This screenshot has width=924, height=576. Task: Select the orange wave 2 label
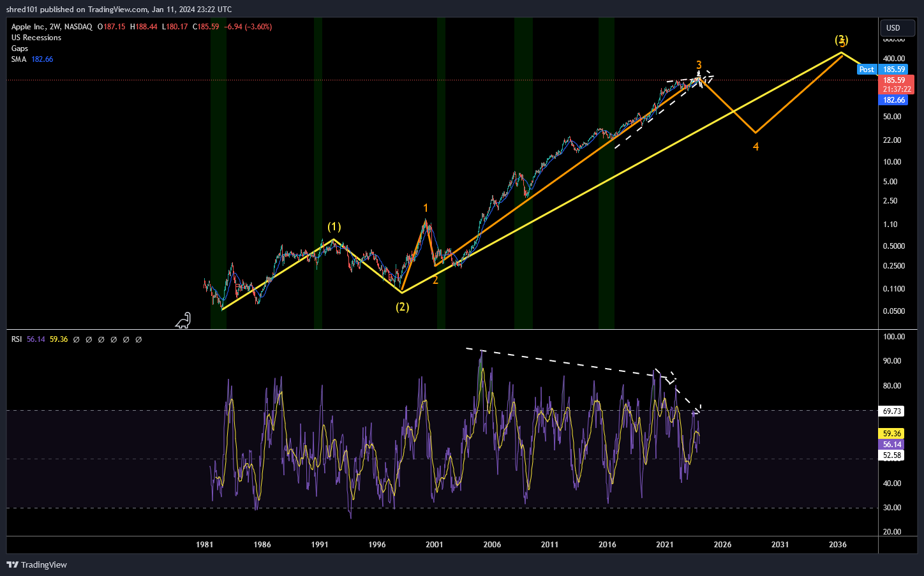tap(435, 280)
